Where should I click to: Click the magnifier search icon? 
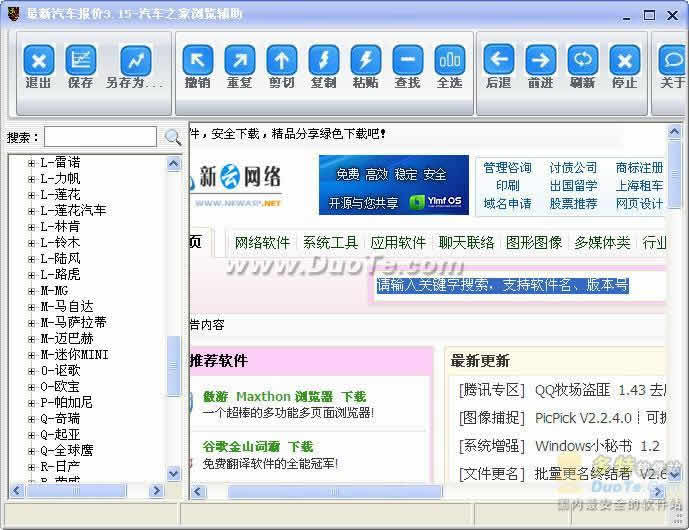[x=172, y=137]
